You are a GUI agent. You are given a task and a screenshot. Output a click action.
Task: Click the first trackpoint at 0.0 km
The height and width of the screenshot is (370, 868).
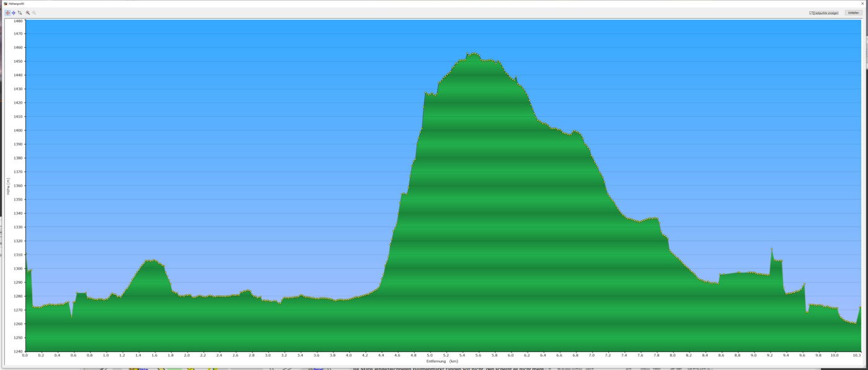click(x=25, y=254)
